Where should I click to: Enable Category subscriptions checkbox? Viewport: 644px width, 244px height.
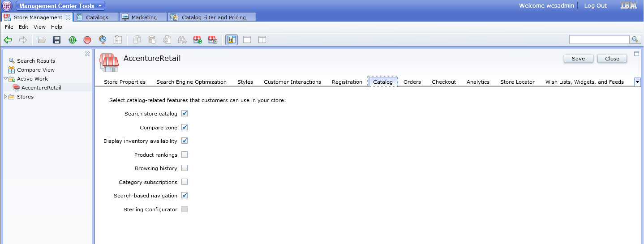185,182
